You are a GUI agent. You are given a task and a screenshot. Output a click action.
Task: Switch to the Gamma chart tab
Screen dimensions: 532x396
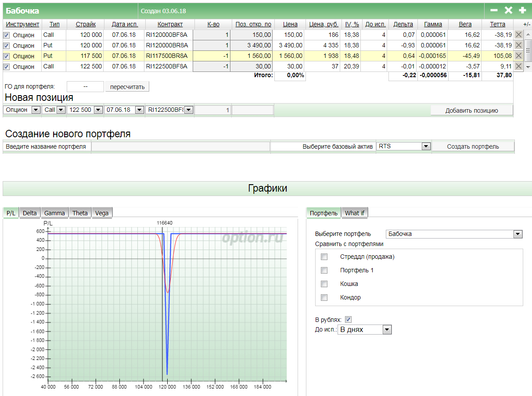tap(54, 213)
